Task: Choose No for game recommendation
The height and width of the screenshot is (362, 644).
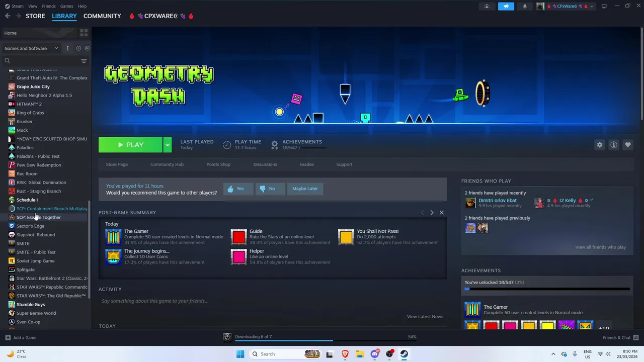Action: [270, 189]
